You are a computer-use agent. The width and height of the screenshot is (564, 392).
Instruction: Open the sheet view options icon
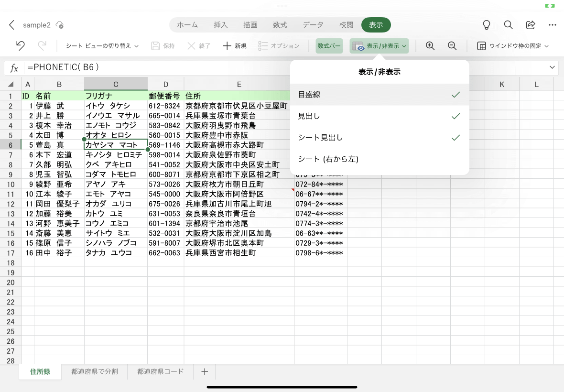click(x=263, y=46)
